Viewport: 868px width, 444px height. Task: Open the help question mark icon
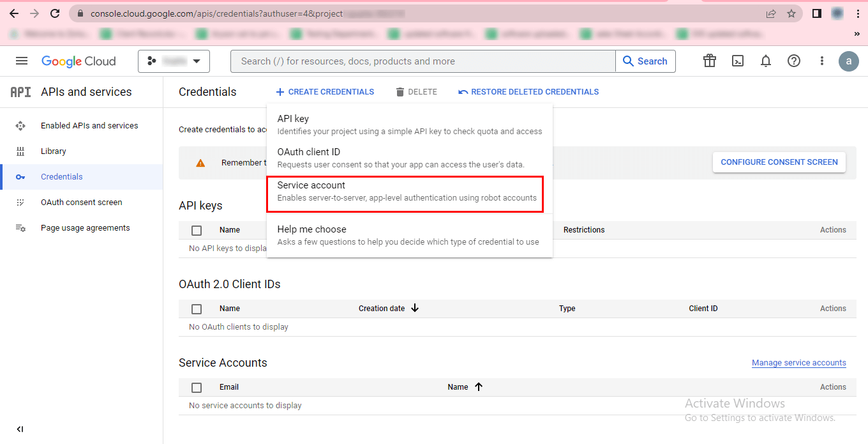pyautogui.click(x=794, y=61)
